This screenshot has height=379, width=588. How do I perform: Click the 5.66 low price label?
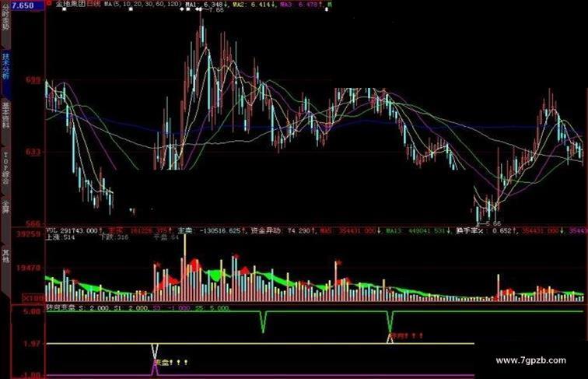[492, 223]
